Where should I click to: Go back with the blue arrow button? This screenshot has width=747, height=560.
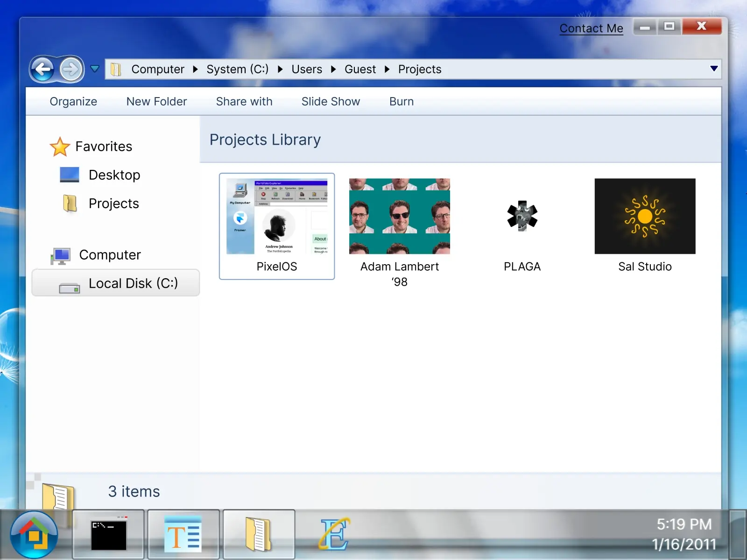coord(43,70)
